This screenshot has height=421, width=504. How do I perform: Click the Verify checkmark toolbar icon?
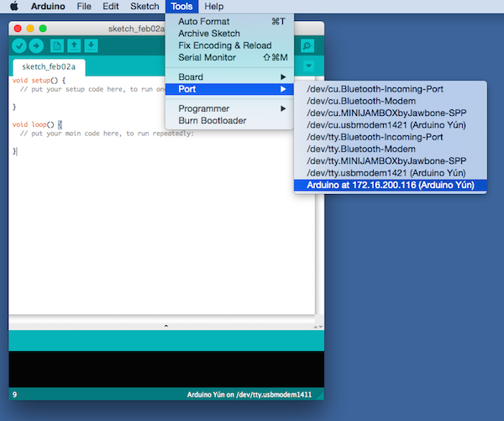pos(19,46)
